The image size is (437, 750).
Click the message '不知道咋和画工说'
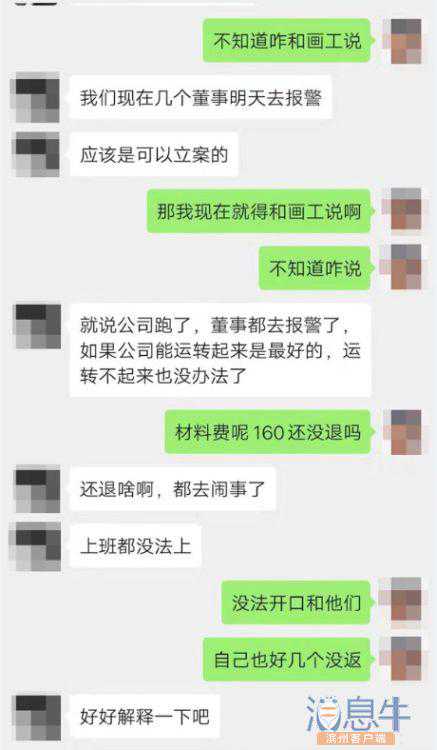click(x=287, y=41)
